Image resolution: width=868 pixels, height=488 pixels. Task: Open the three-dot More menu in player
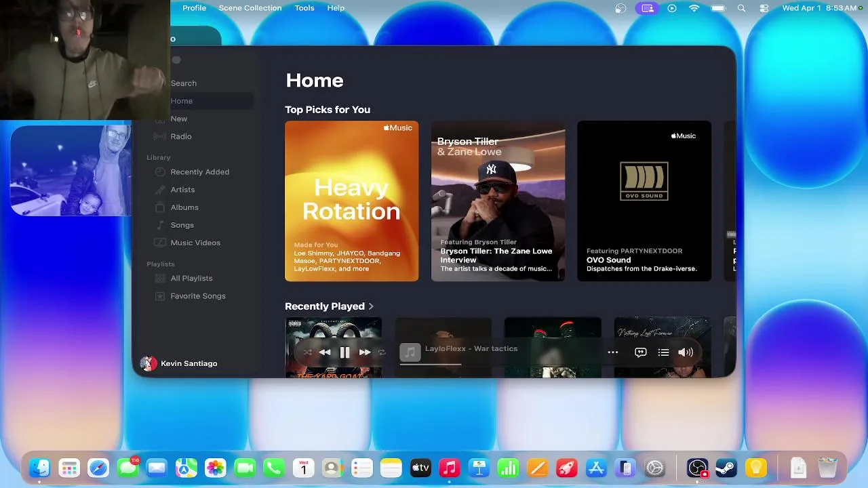coord(613,352)
